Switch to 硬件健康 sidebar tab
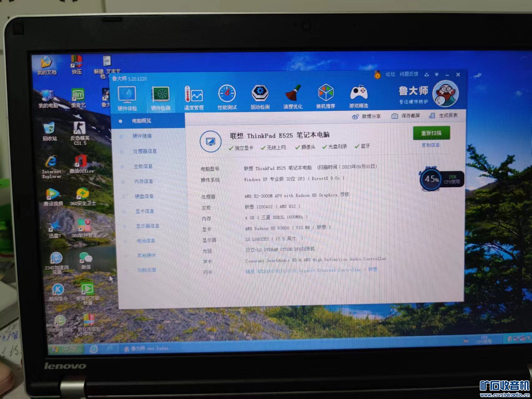Viewport: 532px width, 399px height. [x=142, y=136]
